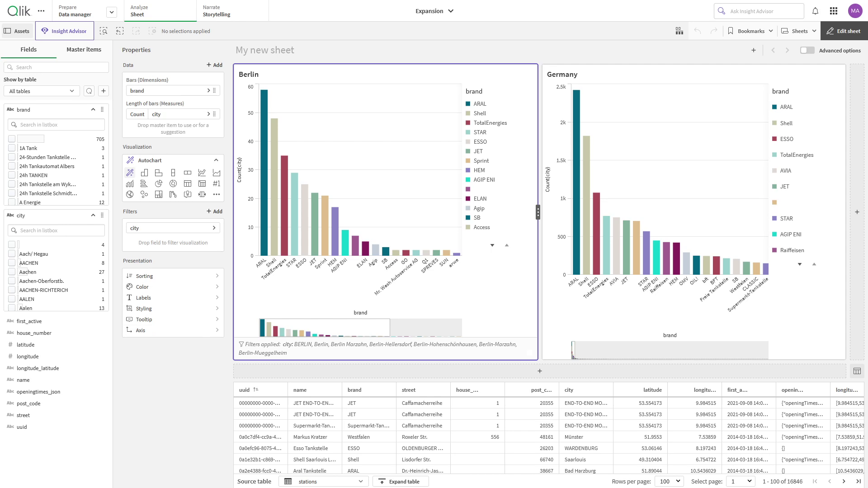Choose the map chart globe icon
Viewport: 868px width, 488px height.
(130, 194)
